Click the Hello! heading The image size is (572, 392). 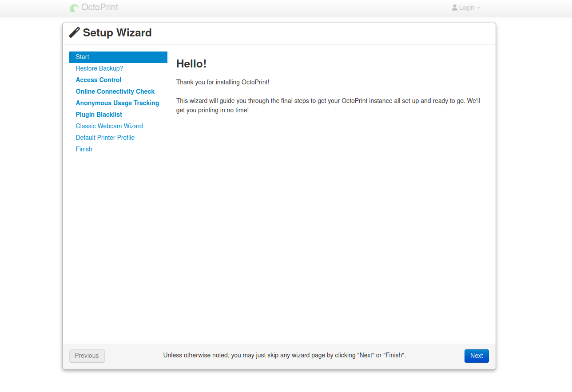click(x=191, y=64)
